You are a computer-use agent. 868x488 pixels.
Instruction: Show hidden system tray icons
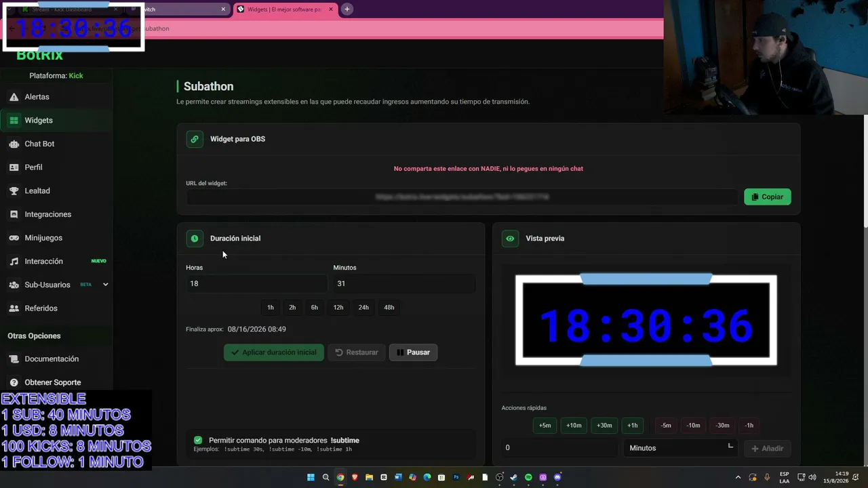click(738, 477)
